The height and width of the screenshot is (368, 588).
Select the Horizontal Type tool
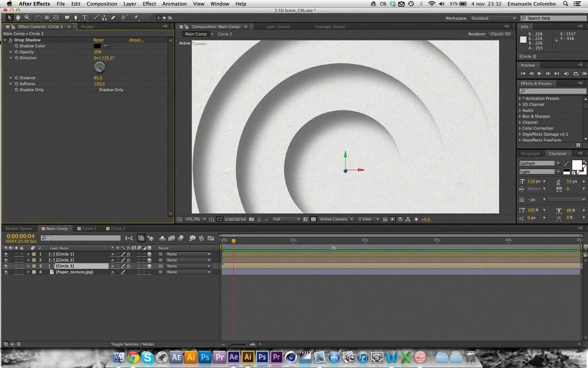tap(85, 18)
